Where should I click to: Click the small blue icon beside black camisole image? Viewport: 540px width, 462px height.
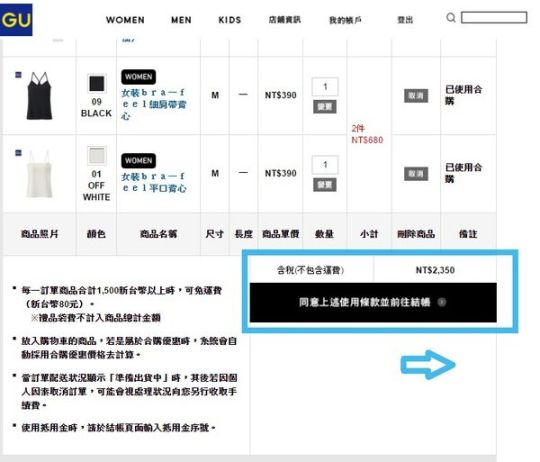(x=18, y=75)
